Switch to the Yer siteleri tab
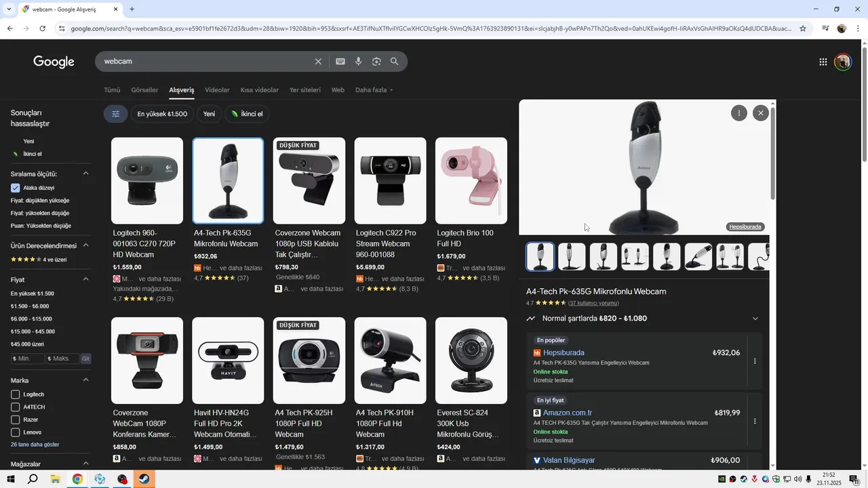The image size is (868, 488). pyautogui.click(x=305, y=90)
